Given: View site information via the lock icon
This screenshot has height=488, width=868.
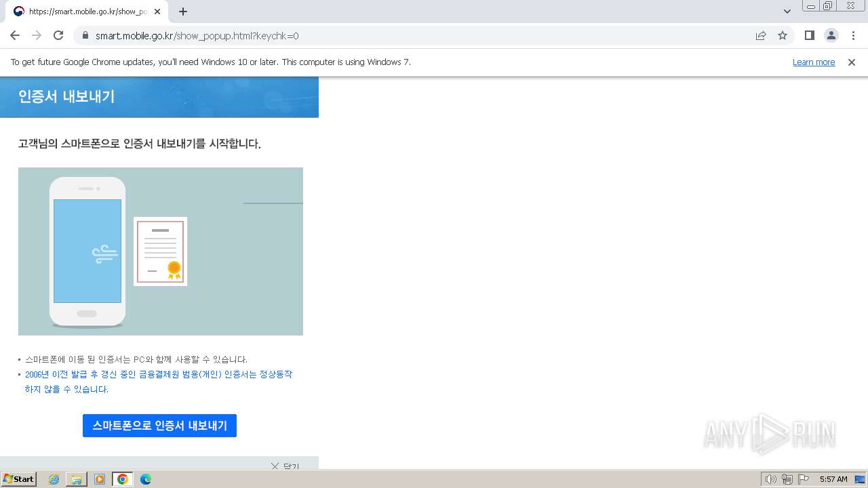Looking at the screenshot, I should pyautogui.click(x=85, y=36).
